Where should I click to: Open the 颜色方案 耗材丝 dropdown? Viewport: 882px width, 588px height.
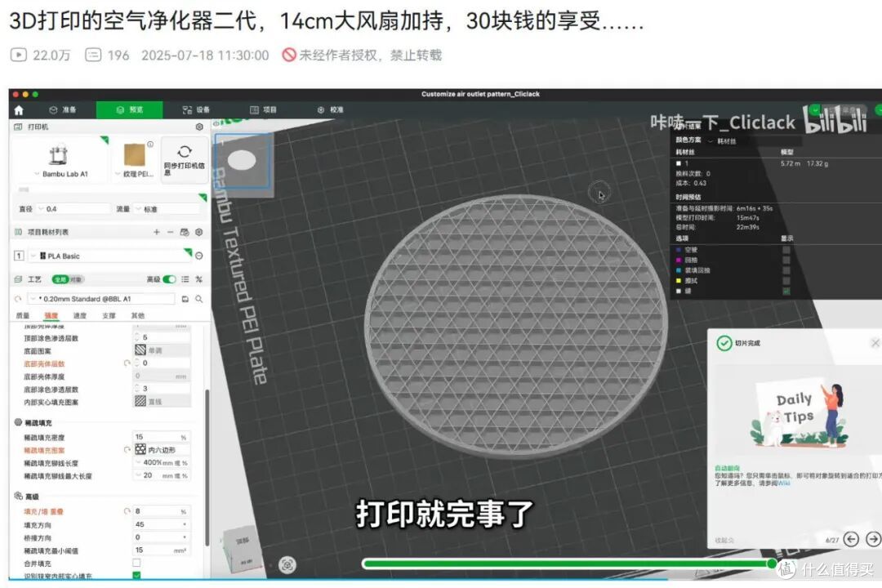coord(722,140)
